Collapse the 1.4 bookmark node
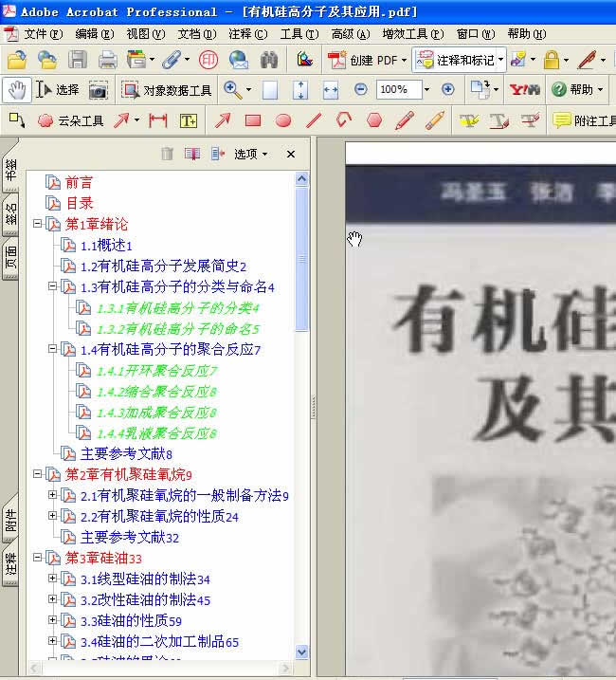The height and width of the screenshot is (680, 616). [52, 349]
